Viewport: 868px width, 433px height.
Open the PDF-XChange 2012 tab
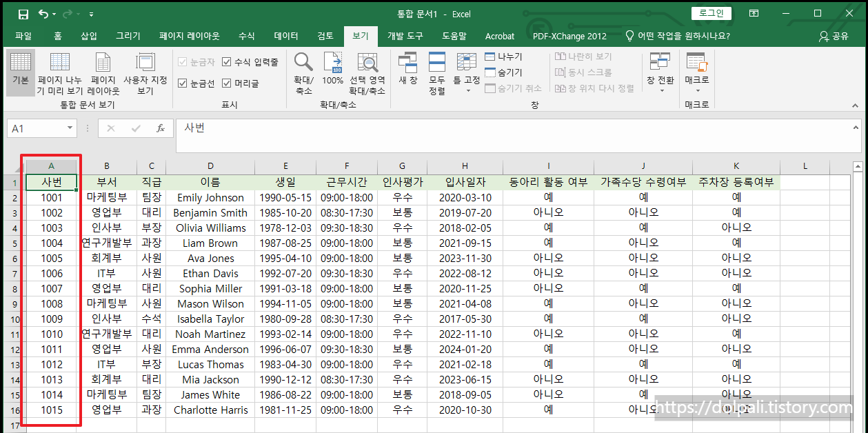click(569, 36)
